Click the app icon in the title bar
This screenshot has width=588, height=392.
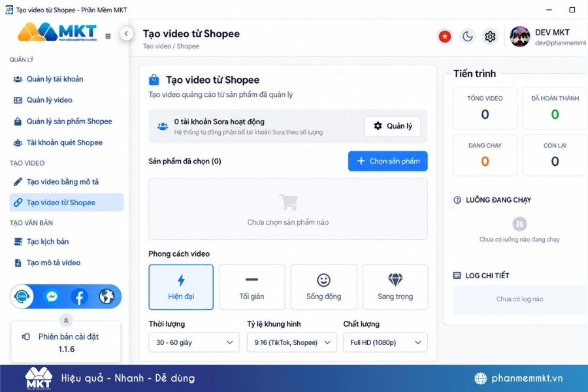point(9,10)
